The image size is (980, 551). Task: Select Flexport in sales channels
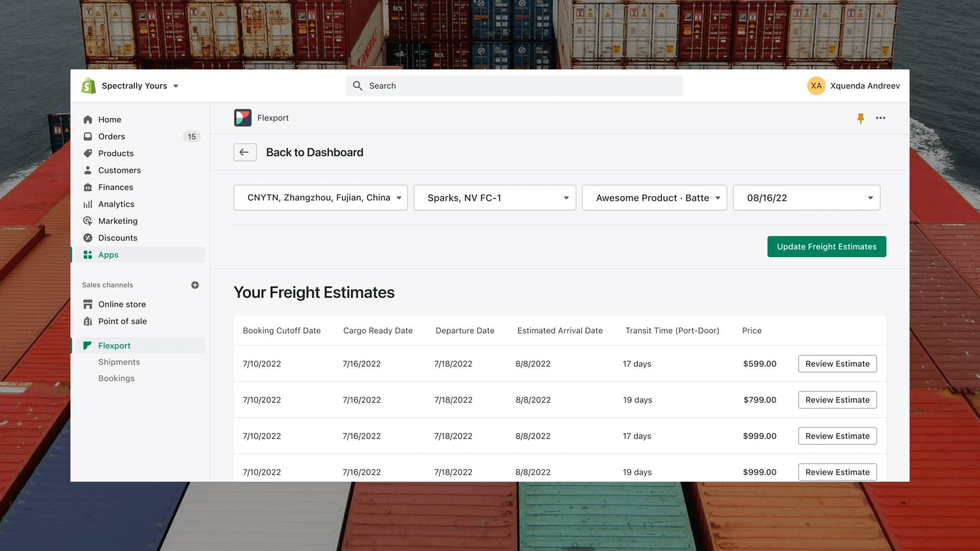[138, 346]
